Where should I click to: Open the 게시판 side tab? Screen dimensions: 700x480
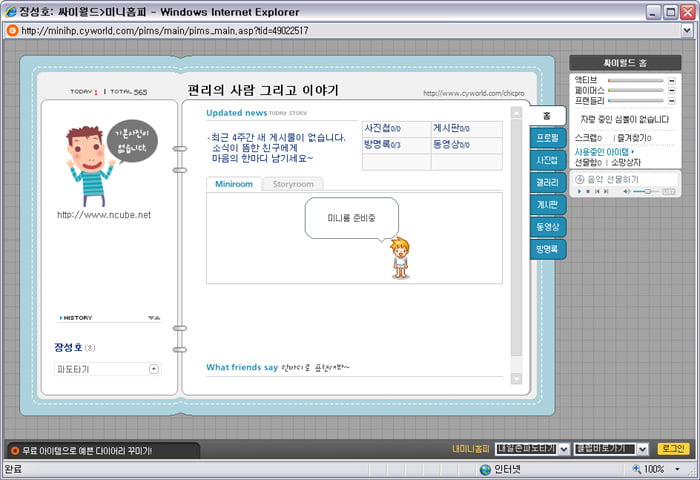pos(548,205)
